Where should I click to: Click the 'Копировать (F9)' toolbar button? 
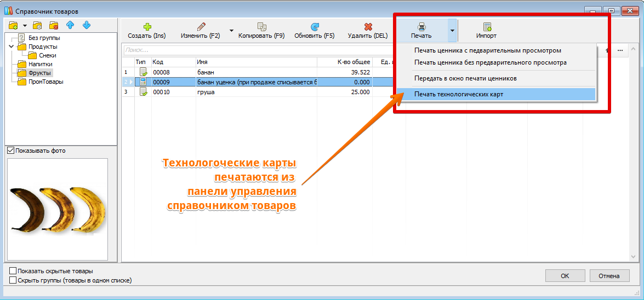pyautogui.click(x=261, y=31)
